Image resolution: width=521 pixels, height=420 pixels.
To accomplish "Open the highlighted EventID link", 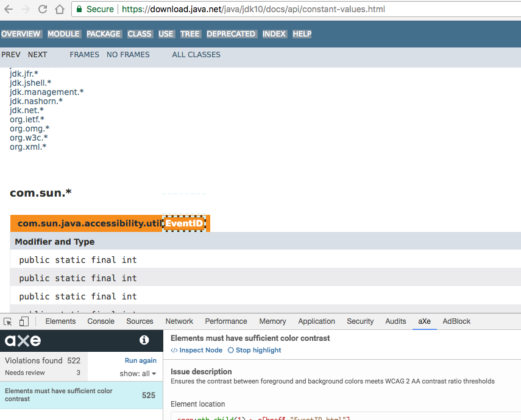I will click(x=184, y=223).
